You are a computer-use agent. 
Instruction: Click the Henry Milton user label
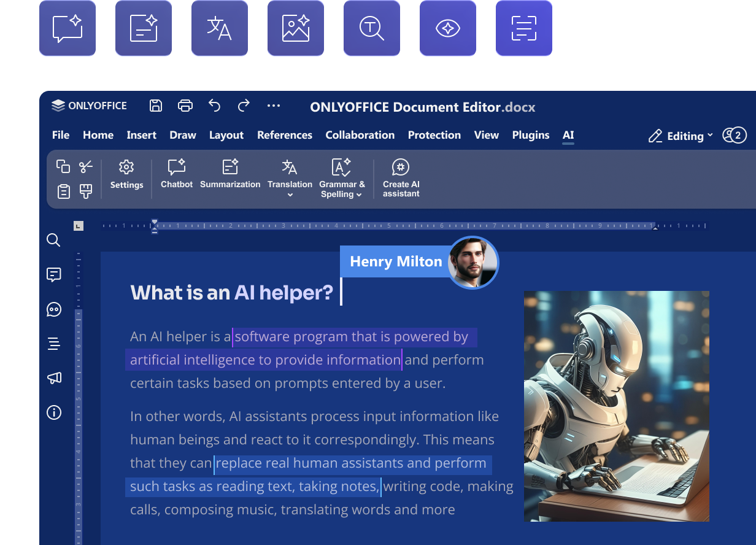tap(396, 261)
